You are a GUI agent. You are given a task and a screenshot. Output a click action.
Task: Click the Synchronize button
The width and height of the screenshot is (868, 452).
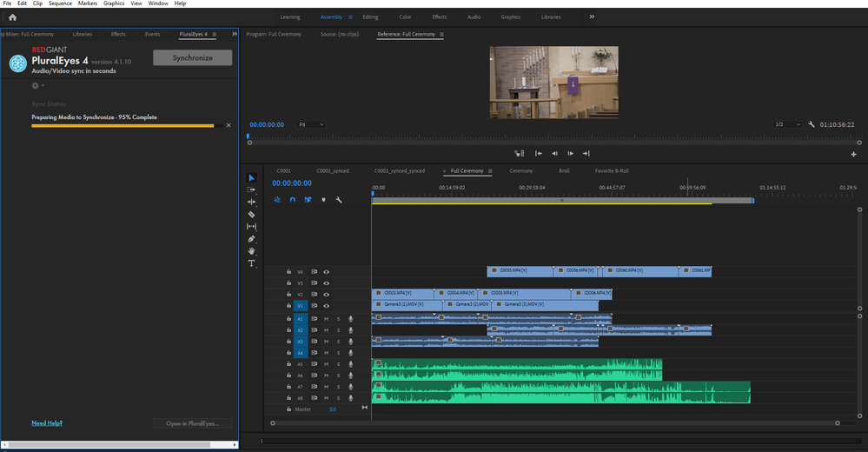click(x=192, y=57)
